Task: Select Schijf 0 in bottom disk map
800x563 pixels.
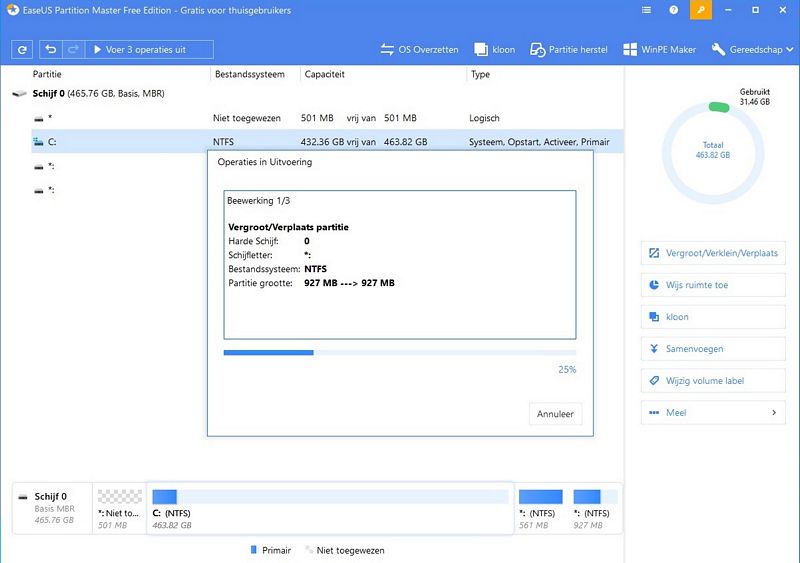Action: point(53,508)
